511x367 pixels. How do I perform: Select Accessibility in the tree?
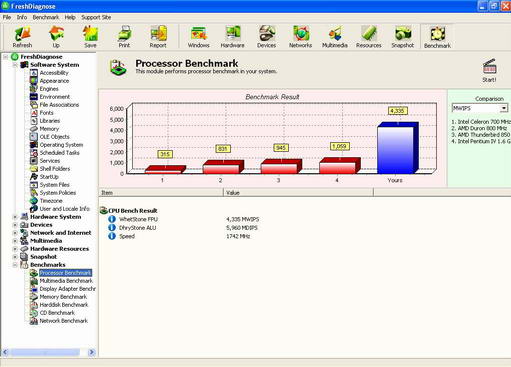click(x=54, y=73)
